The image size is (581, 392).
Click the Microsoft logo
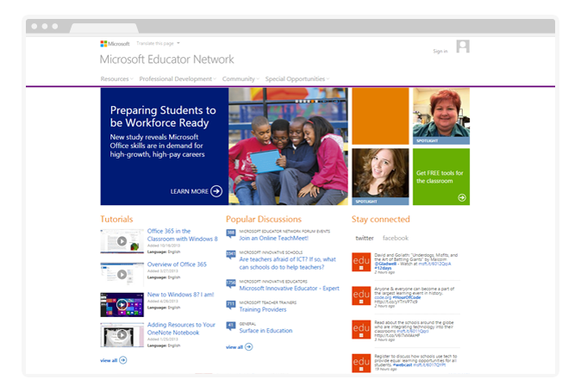tap(115, 44)
